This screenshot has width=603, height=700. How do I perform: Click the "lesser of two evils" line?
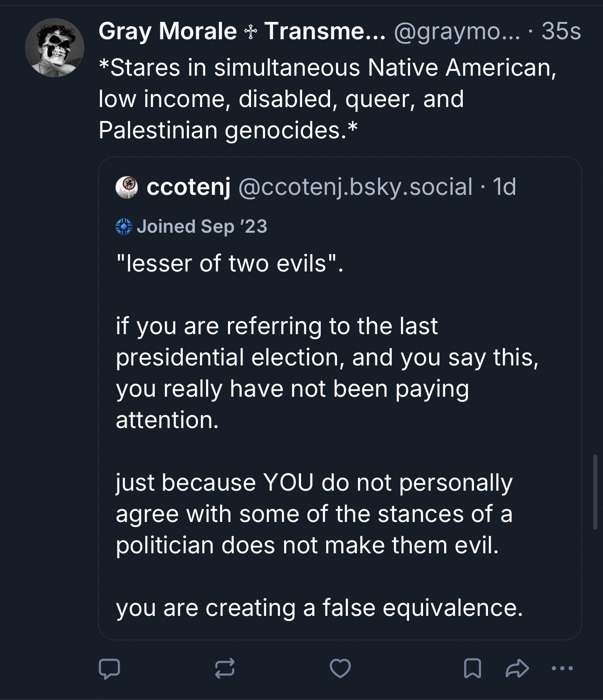(229, 264)
